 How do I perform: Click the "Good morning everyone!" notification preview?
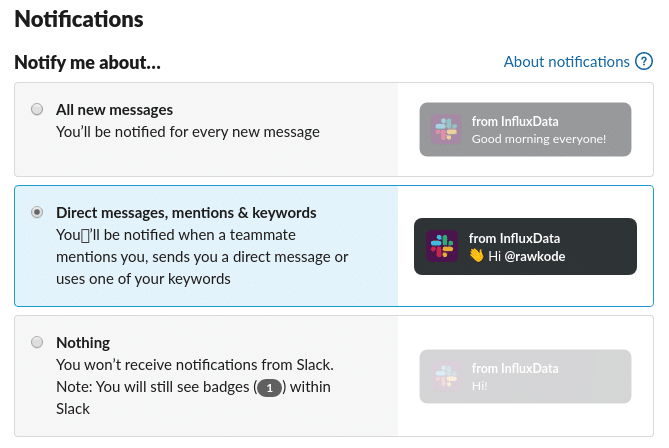click(x=525, y=130)
